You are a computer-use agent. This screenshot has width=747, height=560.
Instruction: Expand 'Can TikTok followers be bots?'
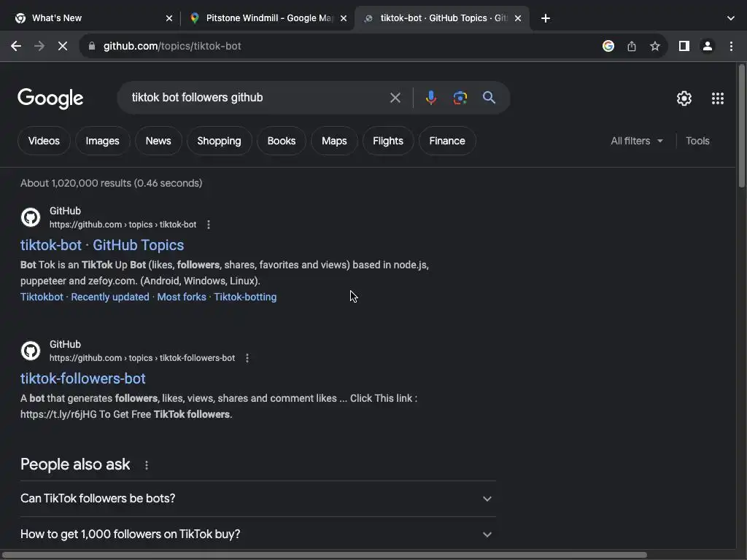258,499
